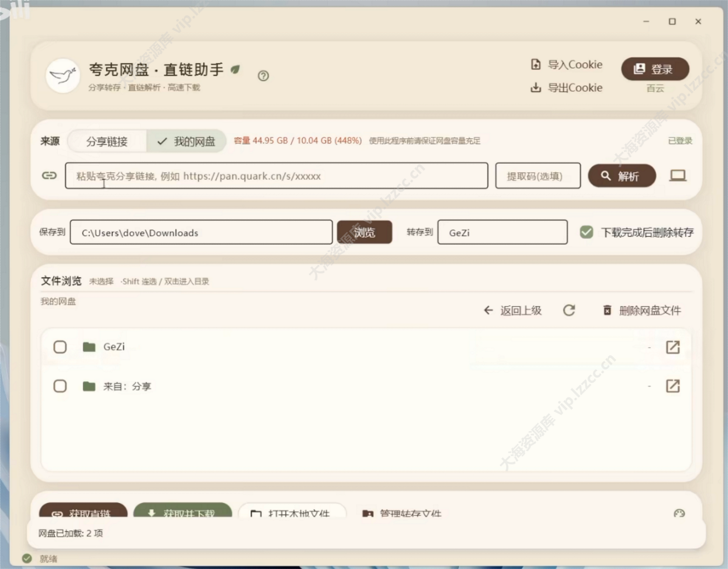This screenshot has height=569, width=728.
Task: Select the 我的网盘 source tab
Action: click(x=187, y=141)
